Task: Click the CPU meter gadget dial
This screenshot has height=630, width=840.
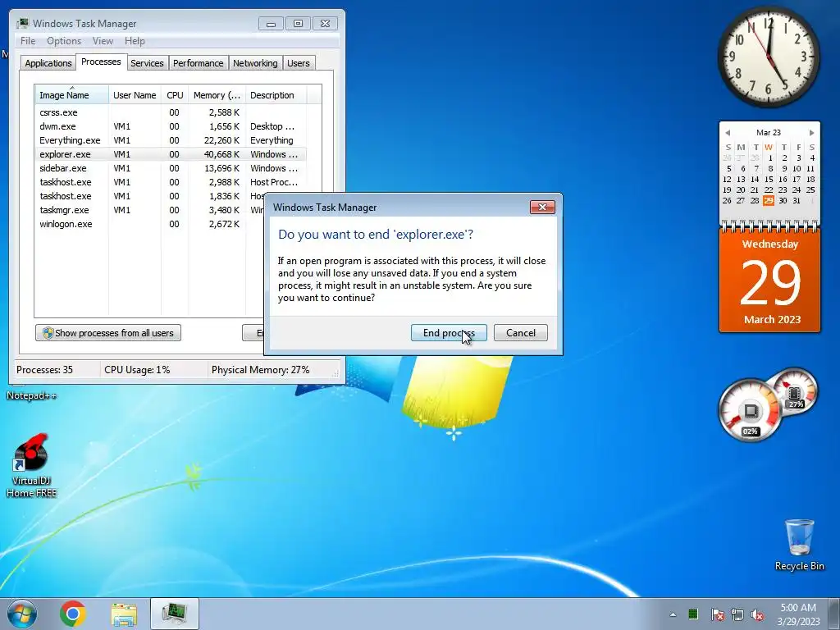Action: pos(750,411)
